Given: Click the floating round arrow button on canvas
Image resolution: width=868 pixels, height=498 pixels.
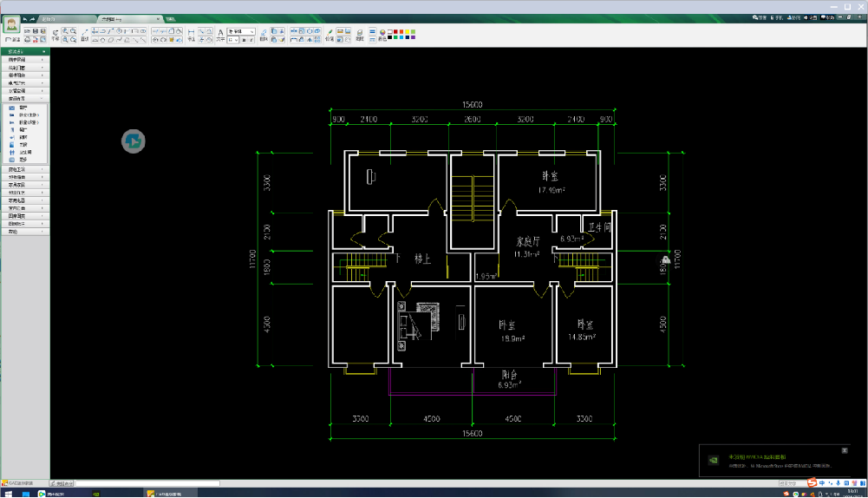Looking at the screenshot, I should (x=133, y=141).
